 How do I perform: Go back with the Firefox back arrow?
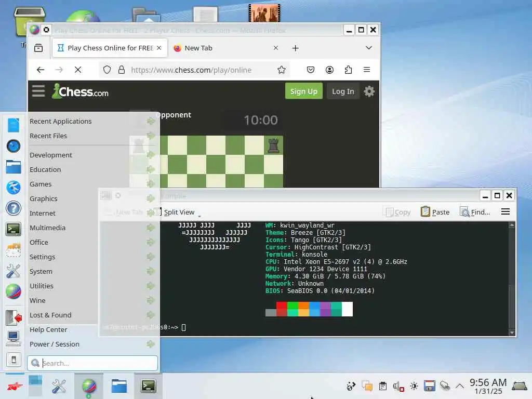[41, 70]
